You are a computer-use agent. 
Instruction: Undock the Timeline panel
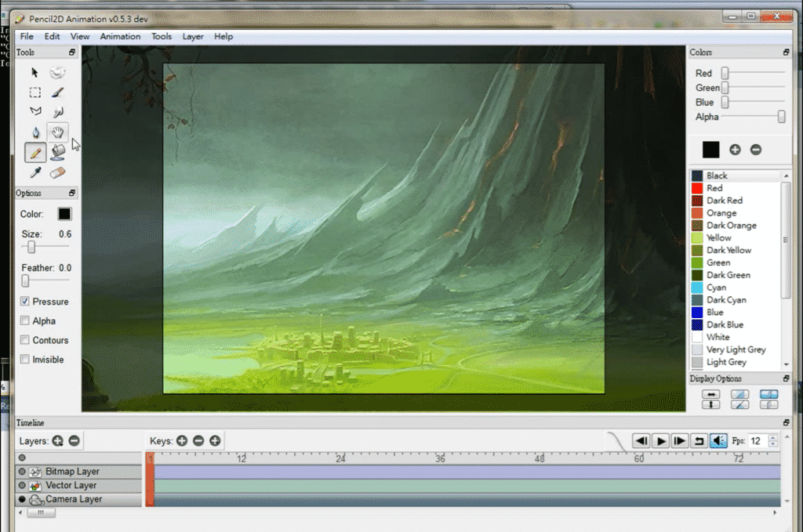click(786, 422)
